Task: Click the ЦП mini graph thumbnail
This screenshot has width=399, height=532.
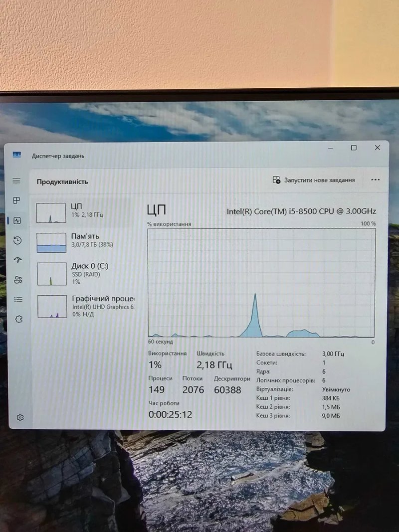Action: click(51, 213)
